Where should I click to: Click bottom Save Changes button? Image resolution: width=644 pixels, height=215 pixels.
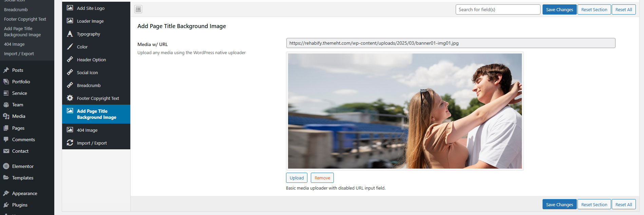(x=560, y=205)
